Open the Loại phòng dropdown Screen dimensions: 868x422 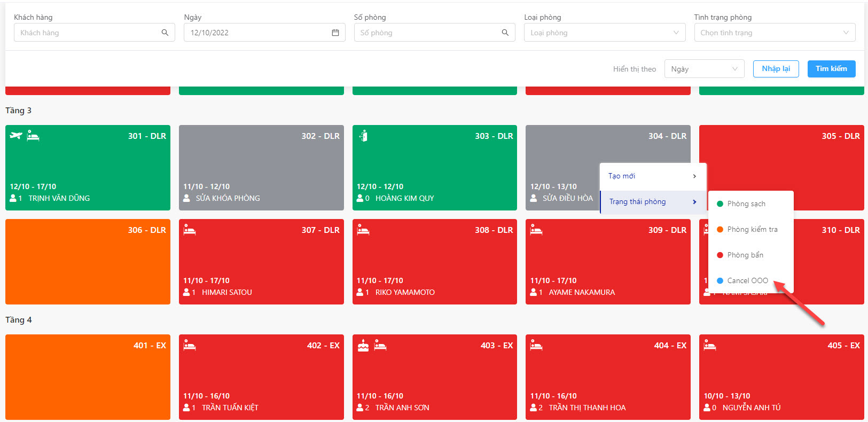pos(605,33)
